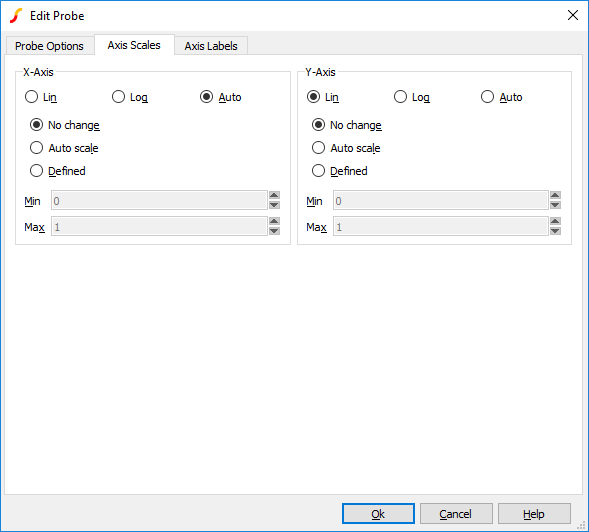
Task: Open the Axis Labels tab
Action: coord(211,46)
